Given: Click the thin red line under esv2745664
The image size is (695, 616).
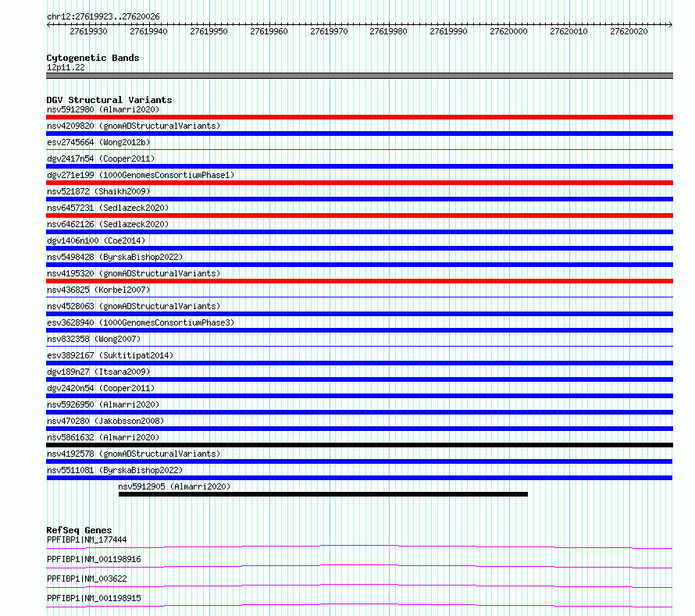Looking at the screenshot, I should coord(359,150).
